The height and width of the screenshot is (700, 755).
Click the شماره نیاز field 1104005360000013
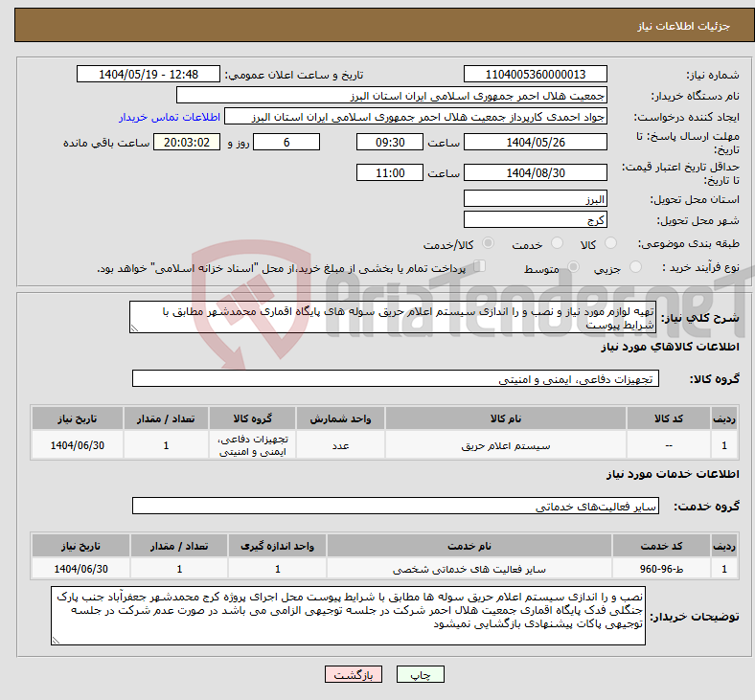click(535, 74)
